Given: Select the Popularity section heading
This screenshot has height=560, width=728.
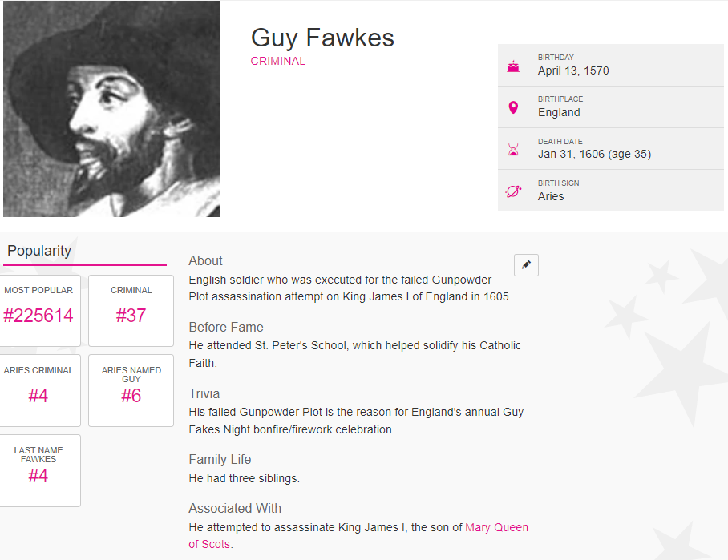Looking at the screenshot, I should coord(39,251).
